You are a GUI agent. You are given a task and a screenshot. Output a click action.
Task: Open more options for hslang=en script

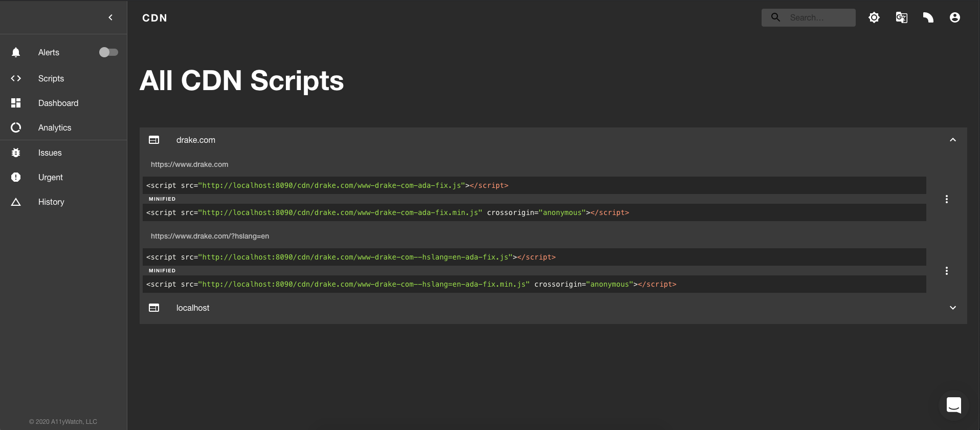(x=947, y=271)
